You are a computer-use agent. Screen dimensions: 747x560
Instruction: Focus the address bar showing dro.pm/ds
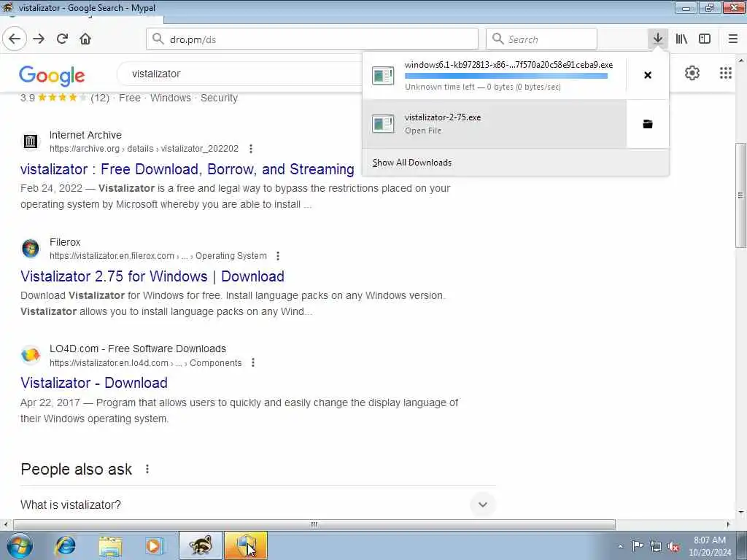point(312,39)
